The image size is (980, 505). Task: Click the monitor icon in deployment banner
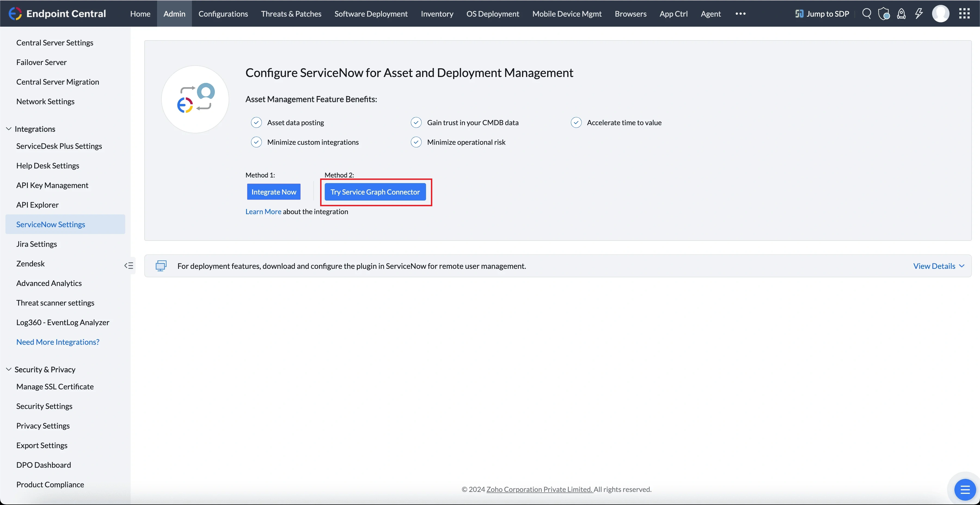tap(161, 266)
